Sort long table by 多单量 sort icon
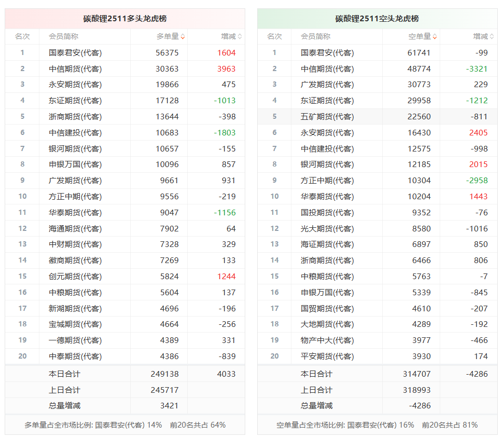Image resolution: width=504 pixels, height=439 pixels. [x=183, y=37]
